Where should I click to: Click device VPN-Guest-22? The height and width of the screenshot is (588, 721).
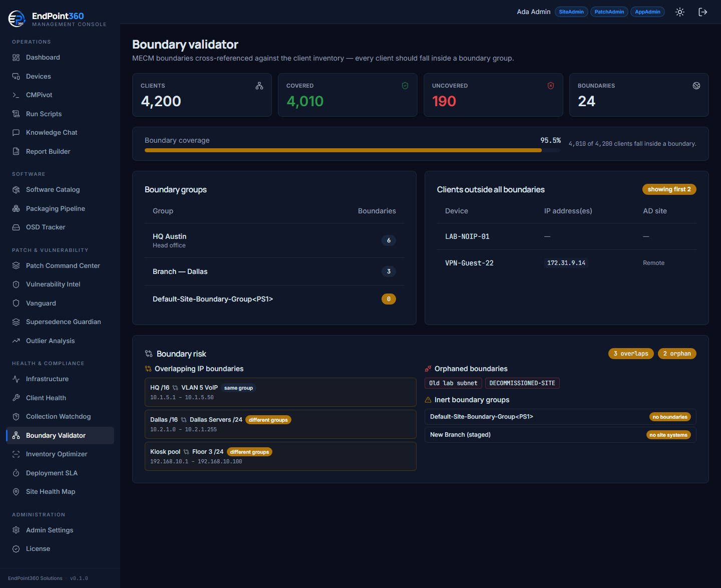469,263
